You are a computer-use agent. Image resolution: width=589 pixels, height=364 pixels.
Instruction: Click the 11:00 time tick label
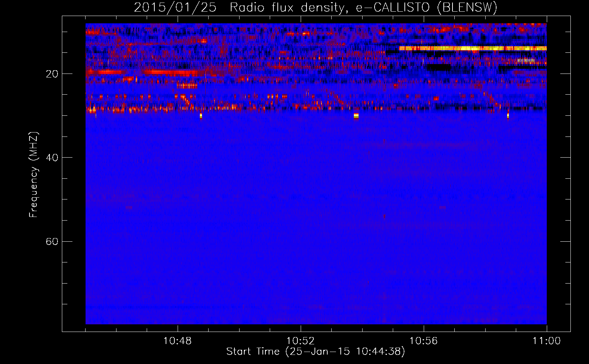point(547,341)
